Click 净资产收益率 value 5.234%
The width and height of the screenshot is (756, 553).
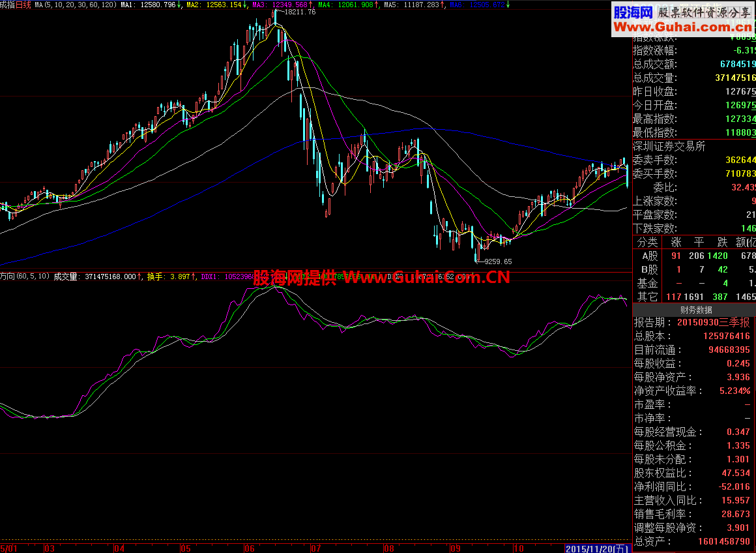(x=734, y=391)
